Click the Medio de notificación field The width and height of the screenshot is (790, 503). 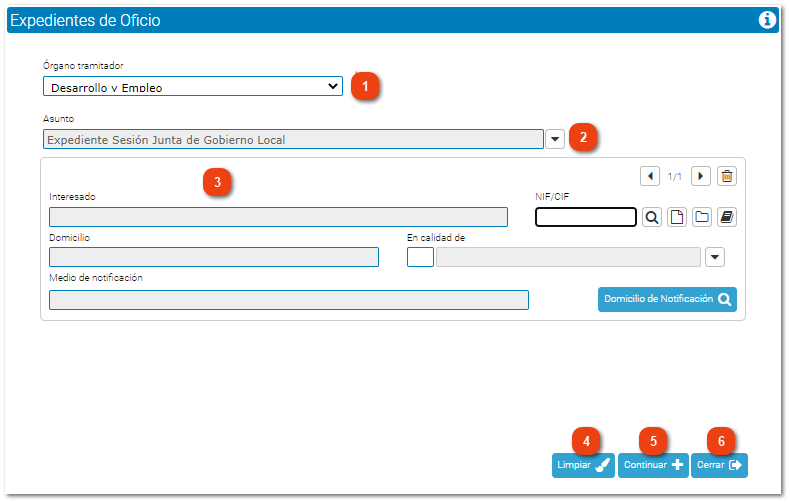point(289,300)
